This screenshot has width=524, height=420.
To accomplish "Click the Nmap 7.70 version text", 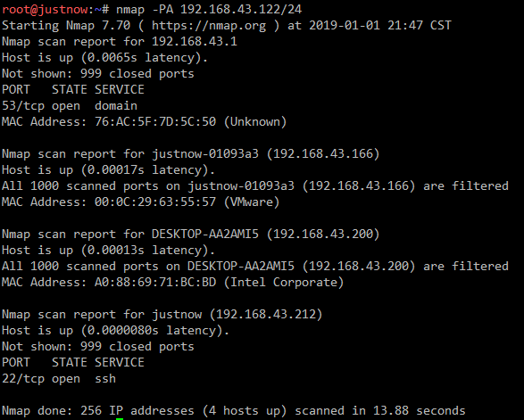I will click(98, 25).
